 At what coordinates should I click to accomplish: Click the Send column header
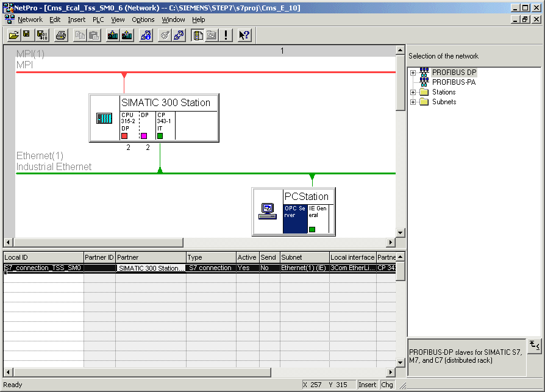[269, 257]
